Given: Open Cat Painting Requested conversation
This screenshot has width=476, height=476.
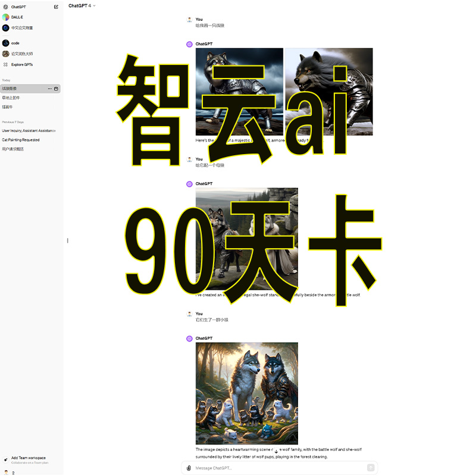Looking at the screenshot, I should pyautogui.click(x=21, y=140).
